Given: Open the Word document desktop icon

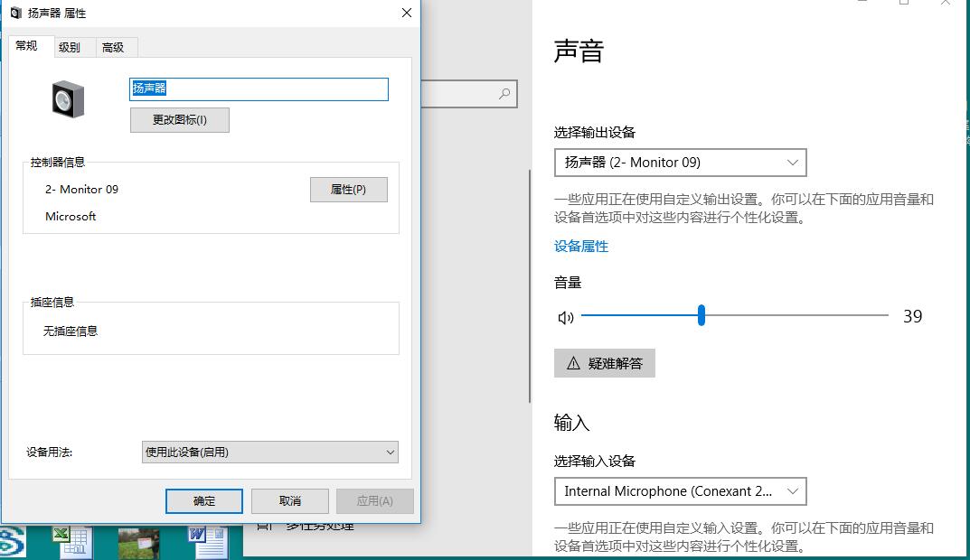Looking at the screenshot, I should pos(208,542).
